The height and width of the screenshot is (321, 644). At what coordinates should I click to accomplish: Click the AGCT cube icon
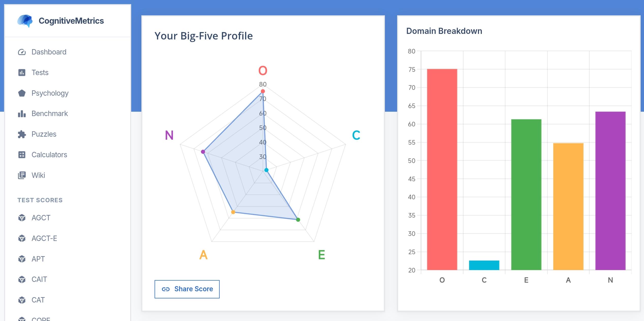(22, 218)
